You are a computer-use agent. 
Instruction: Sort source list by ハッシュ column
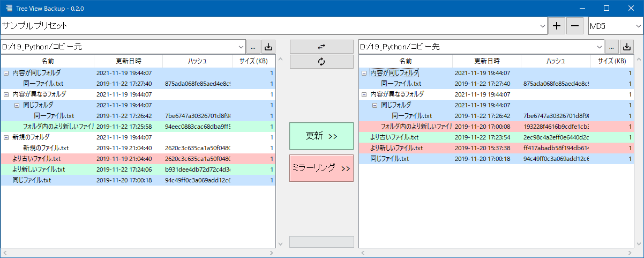click(198, 61)
